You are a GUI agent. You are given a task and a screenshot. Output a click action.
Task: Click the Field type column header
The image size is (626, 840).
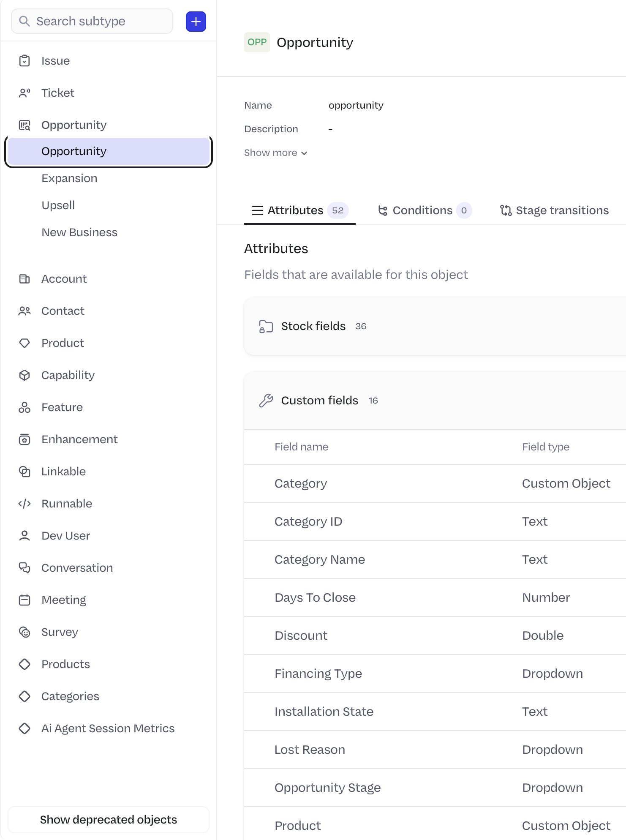pyautogui.click(x=546, y=447)
